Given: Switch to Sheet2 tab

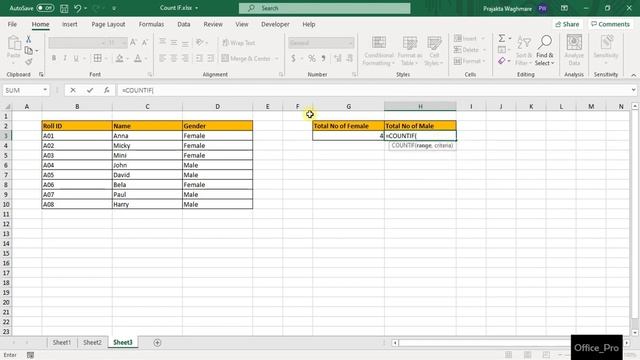Looking at the screenshot, I should tap(92, 342).
